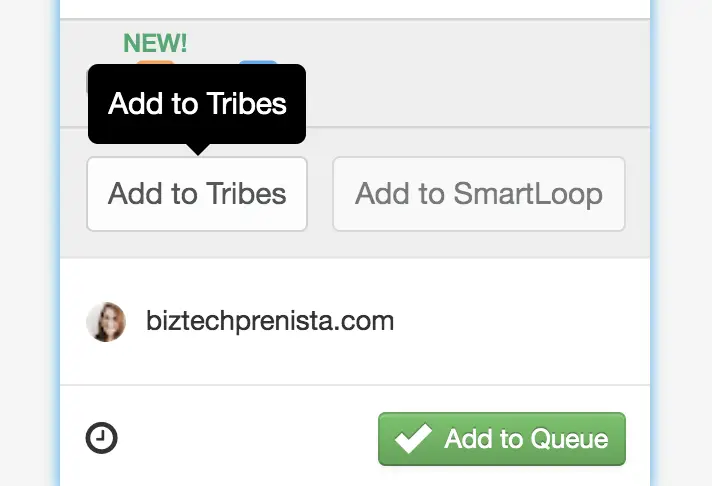Click the green NEW! label
The image size is (712, 486).
(155, 43)
